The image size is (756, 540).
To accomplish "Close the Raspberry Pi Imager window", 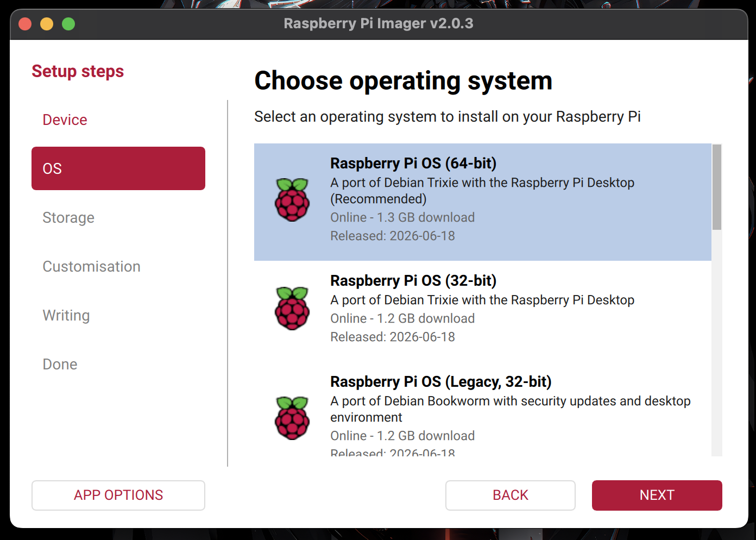I will 25,24.
